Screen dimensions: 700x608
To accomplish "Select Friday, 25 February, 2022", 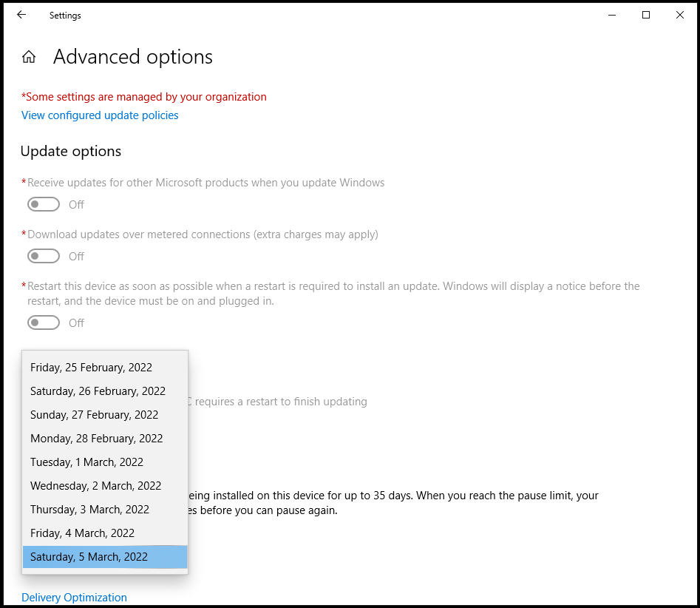I will pyautogui.click(x=91, y=368).
